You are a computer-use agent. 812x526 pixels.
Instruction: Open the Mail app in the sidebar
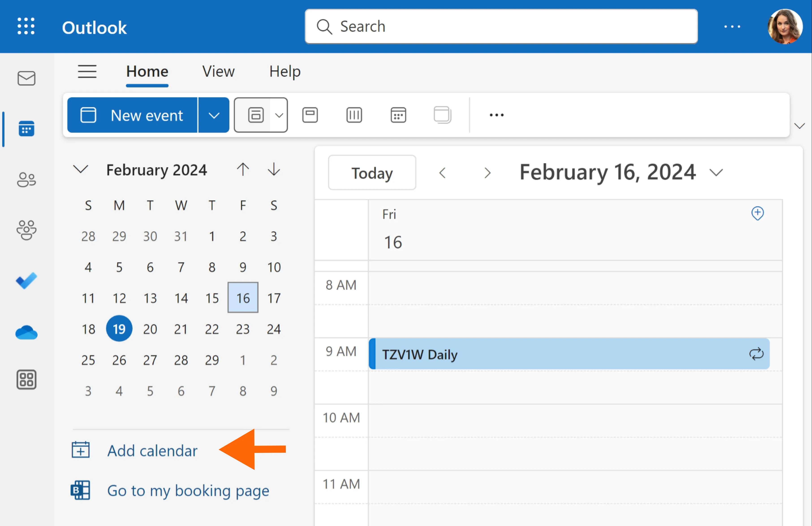pyautogui.click(x=26, y=78)
